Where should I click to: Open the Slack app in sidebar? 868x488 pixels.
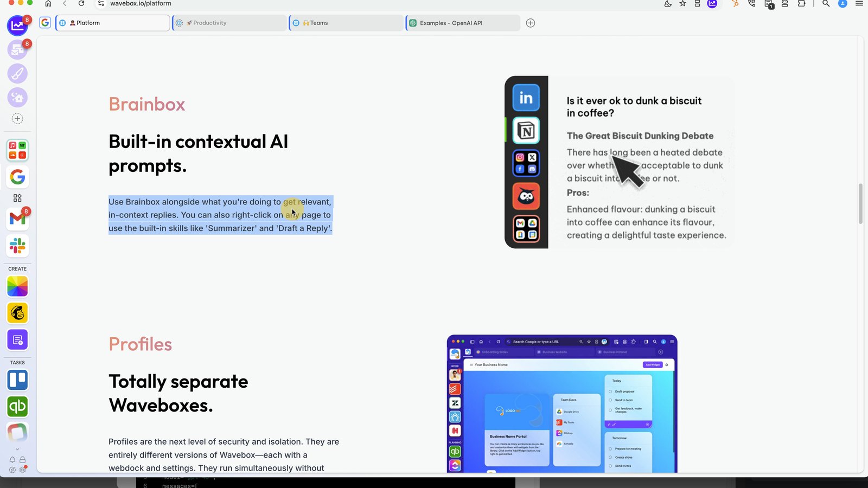[17, 246]
